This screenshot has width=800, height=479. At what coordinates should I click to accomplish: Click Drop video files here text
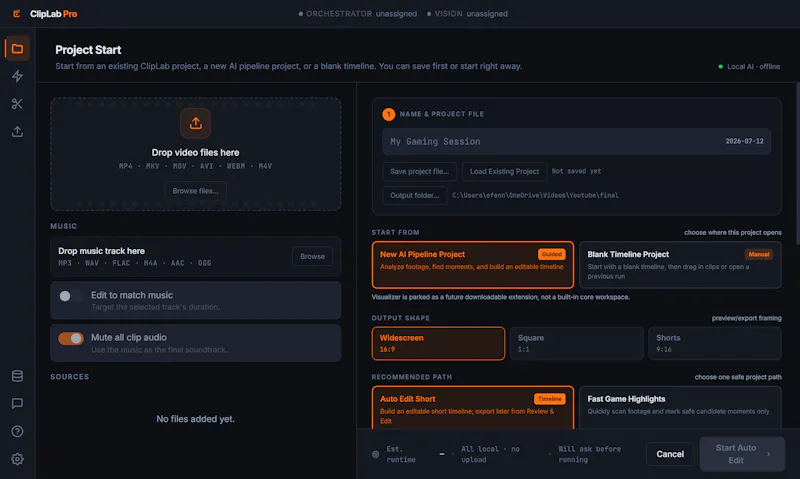(195, 153)
